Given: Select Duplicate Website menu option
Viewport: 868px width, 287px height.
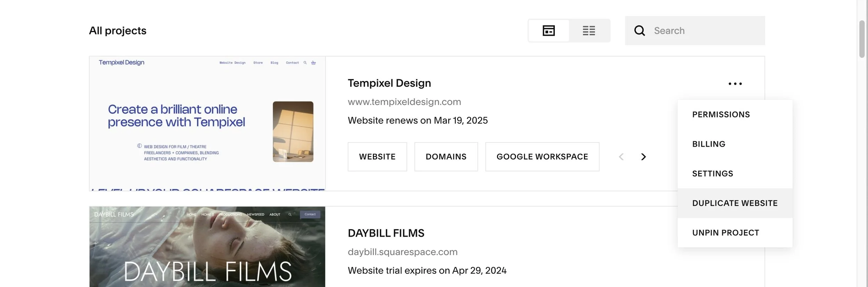Looking at the screenshot, I should coord(735,203).
